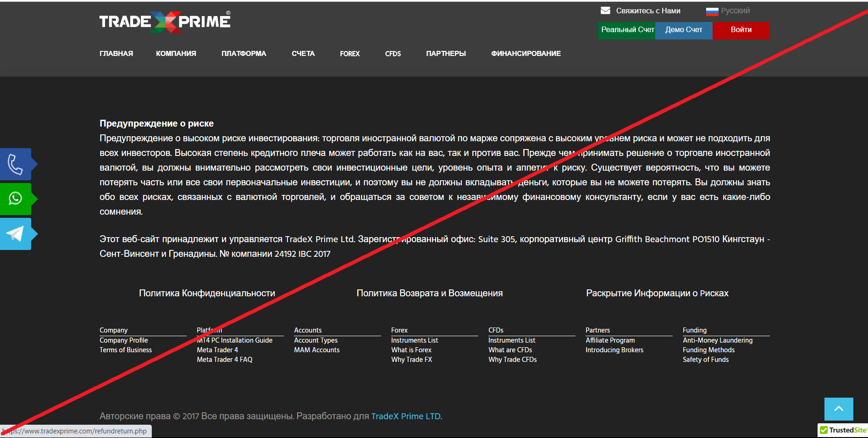868x438 pixels.
Task: Open the КОМПАНИЯ menu item
Action: point(176,54)
